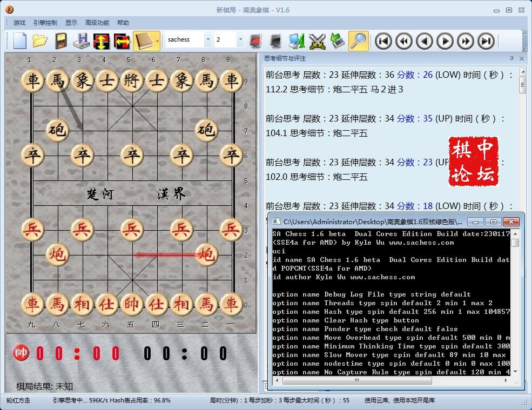The width and height of the screenshot is (532, 410).
Task: Click the 楚河 river text on the board
Action: click(100, 194)
